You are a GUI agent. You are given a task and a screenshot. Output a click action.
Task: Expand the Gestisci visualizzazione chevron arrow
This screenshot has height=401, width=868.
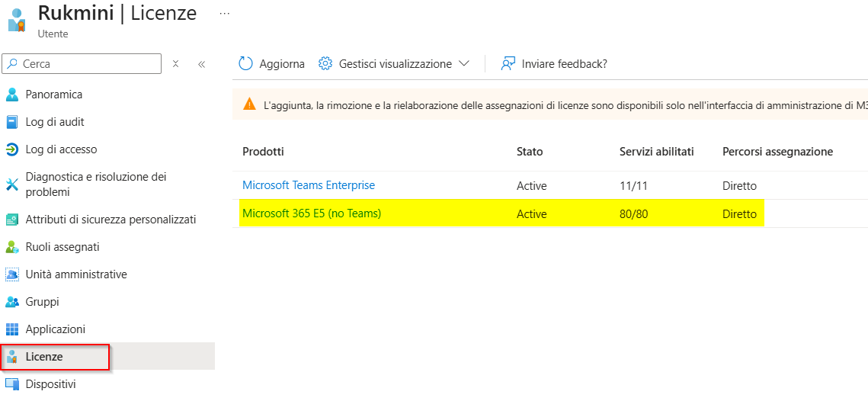pos(464,64)
